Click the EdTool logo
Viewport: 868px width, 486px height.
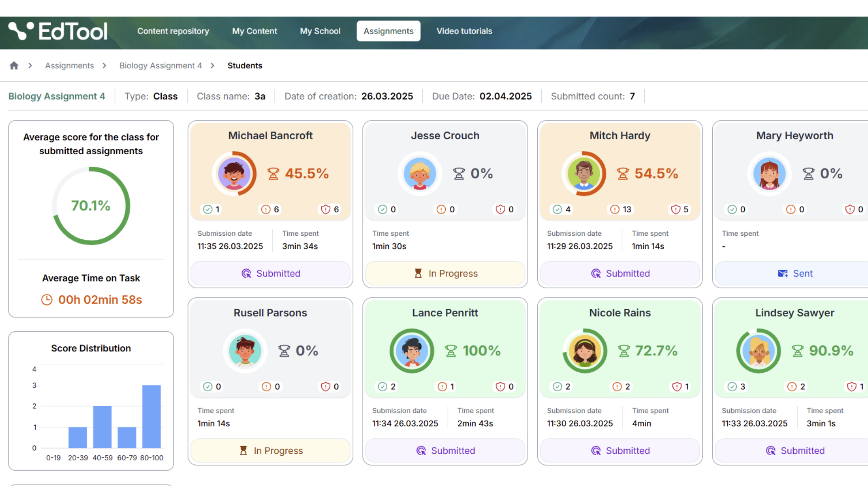pos(58,31)
